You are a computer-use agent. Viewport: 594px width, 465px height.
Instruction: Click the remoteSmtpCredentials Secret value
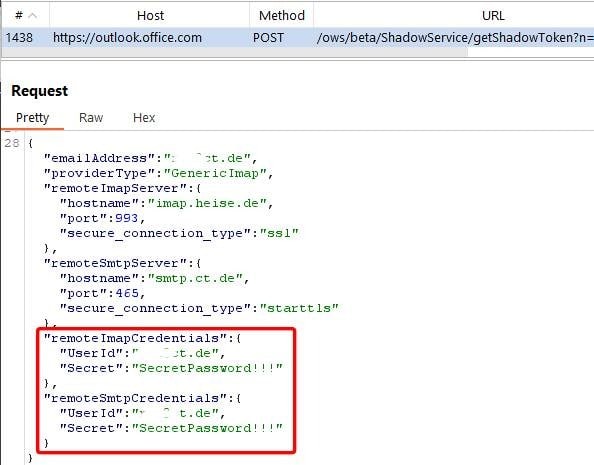(x=207, y=428)
